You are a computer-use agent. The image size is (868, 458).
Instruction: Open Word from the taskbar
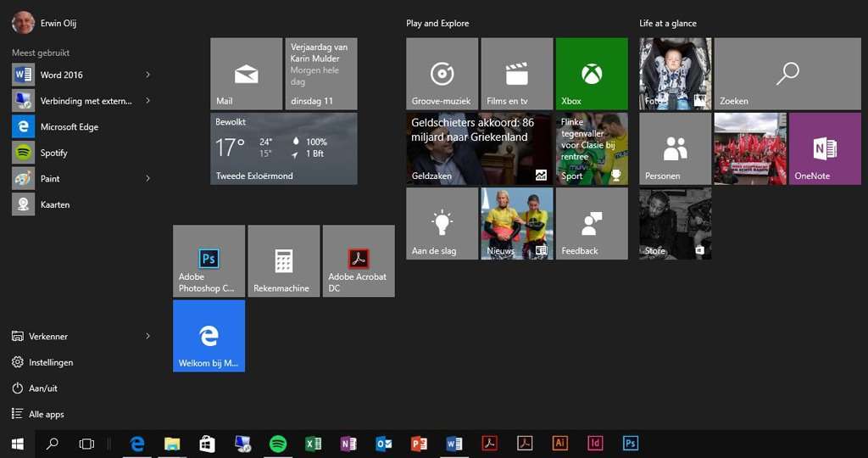(454, 444)
